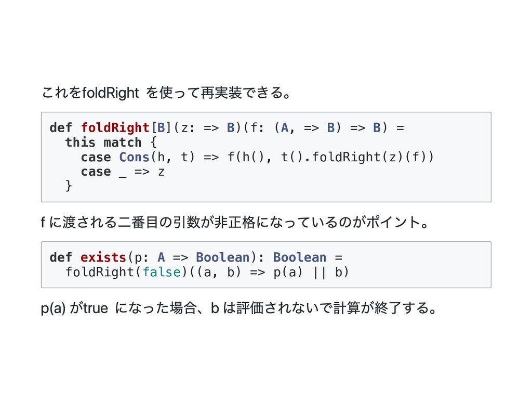This screenshot has height=400, width=532.
Task: Click the recursive t().foldRight(z)(f) call
Action: 357,157
